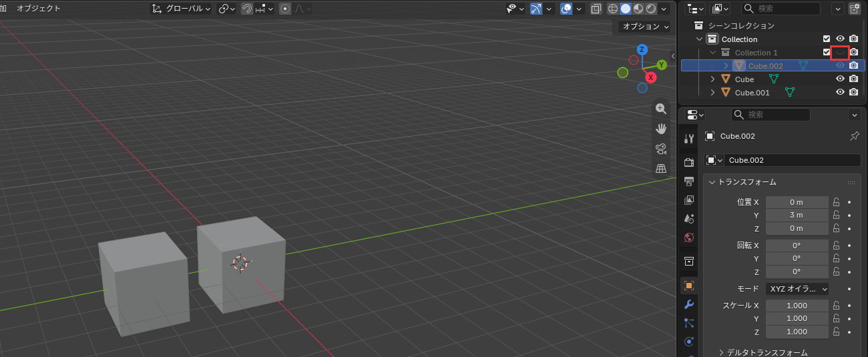Switch viewport shading to wireframe
868x357 pixels.
614,9
